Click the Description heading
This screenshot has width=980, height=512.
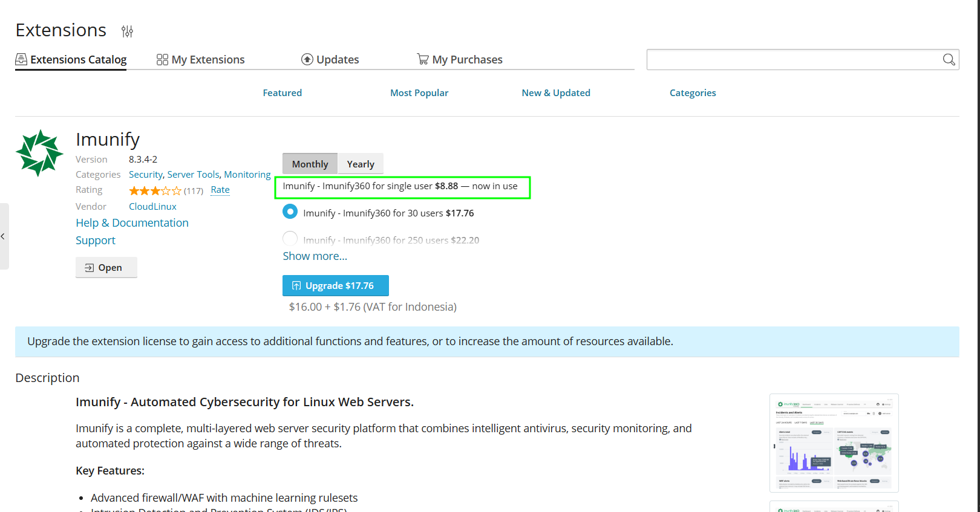pyautogui.click(x=47, y=378)
